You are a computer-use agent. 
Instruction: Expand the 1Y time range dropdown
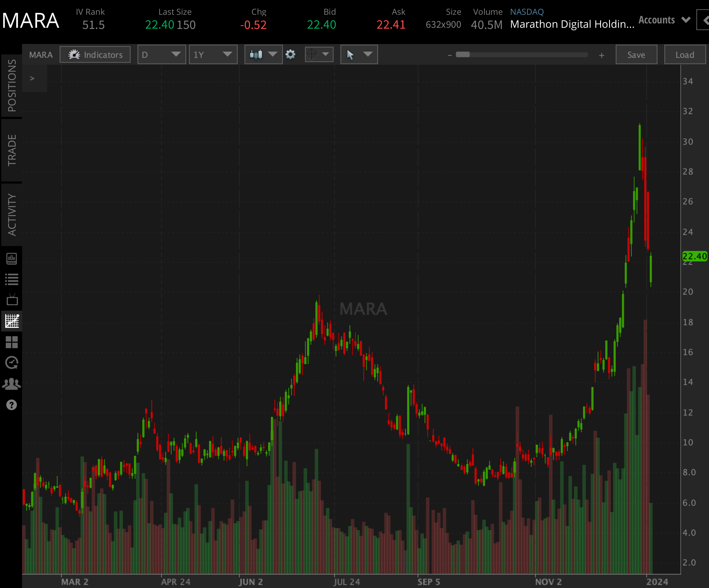point(213,54)
